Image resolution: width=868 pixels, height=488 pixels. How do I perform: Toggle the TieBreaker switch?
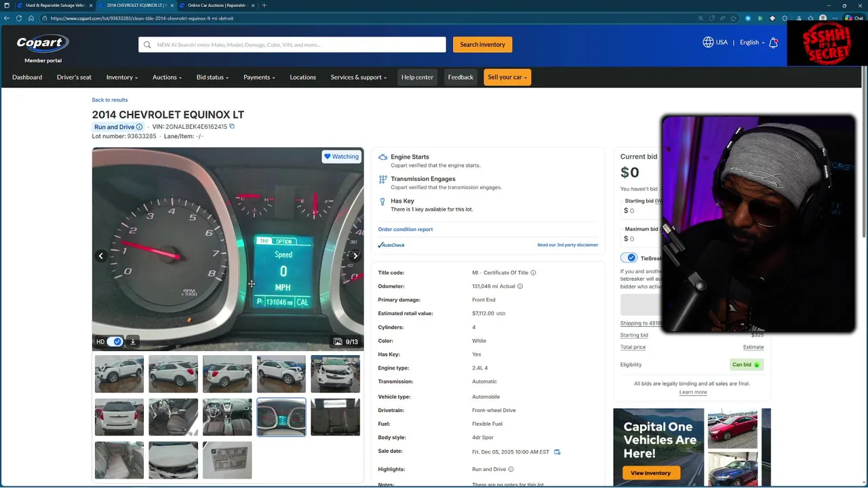tap(629, 258)
